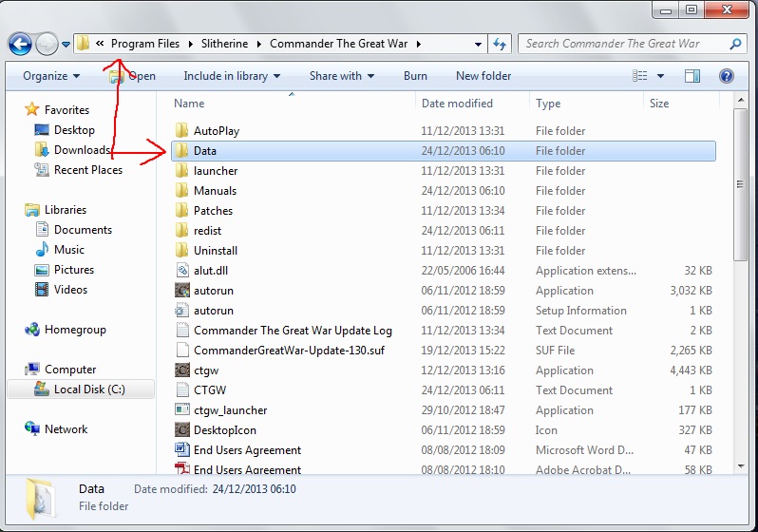Click the Change your view icon
The height and width of the screenshot is (532, 758).
[640, 76]
